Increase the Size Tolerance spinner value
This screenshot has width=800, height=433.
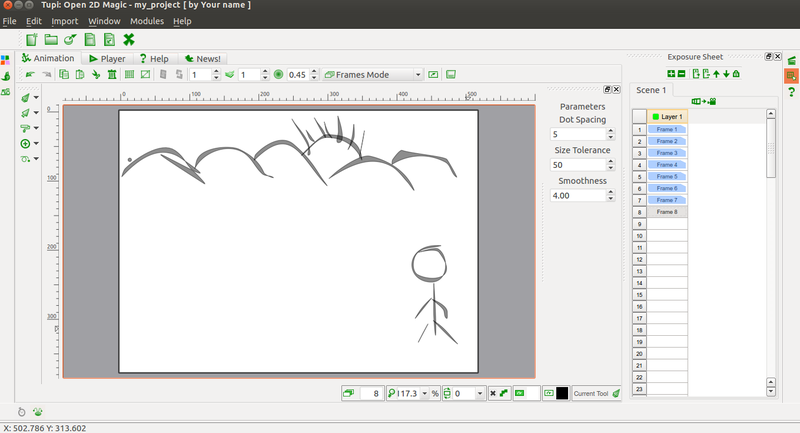(x=611, y=162)
